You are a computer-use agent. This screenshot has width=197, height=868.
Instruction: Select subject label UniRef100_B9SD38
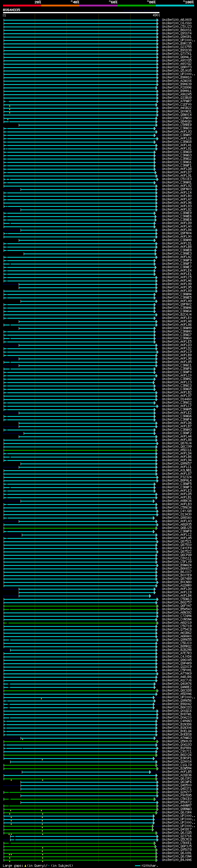tap(177, 50)
